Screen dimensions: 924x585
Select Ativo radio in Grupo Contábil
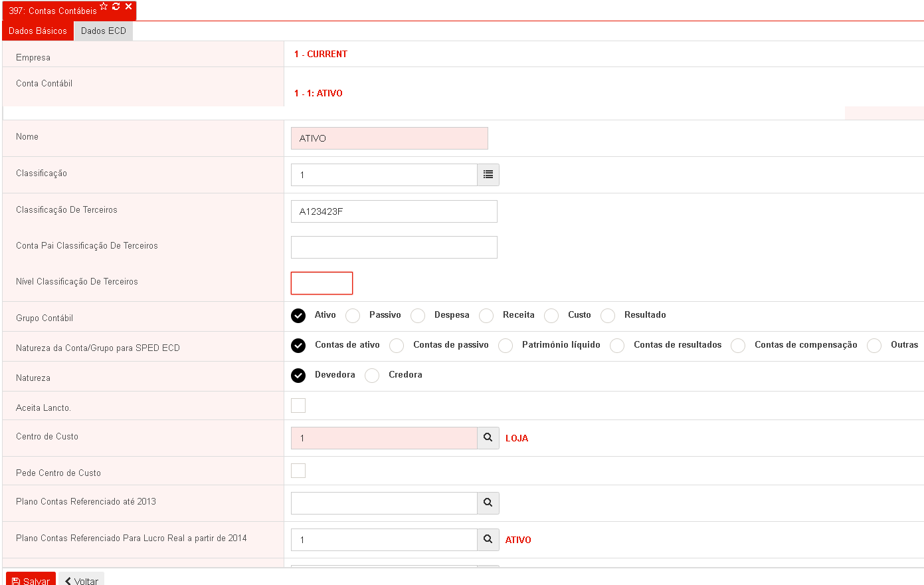coord(298,315)
